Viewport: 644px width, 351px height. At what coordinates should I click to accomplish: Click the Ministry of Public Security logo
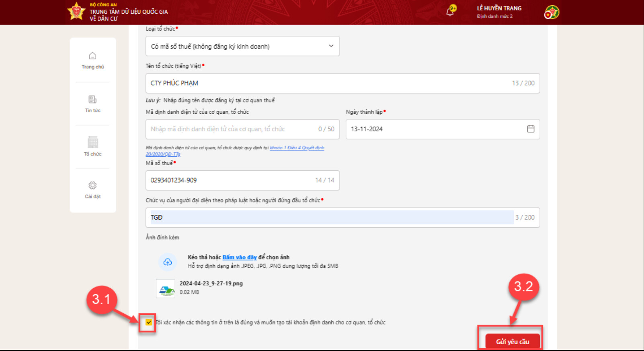pyautogui.click(x=76, y=11)
